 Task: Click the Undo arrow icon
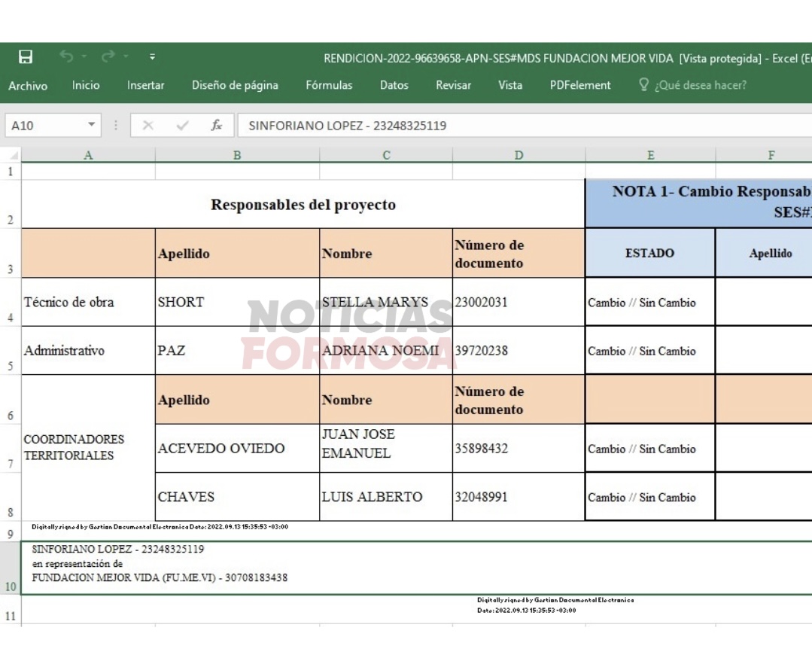point(66,56)
